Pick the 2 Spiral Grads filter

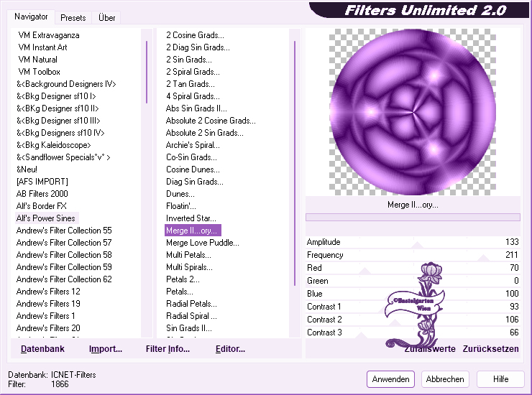coord(193,72)
